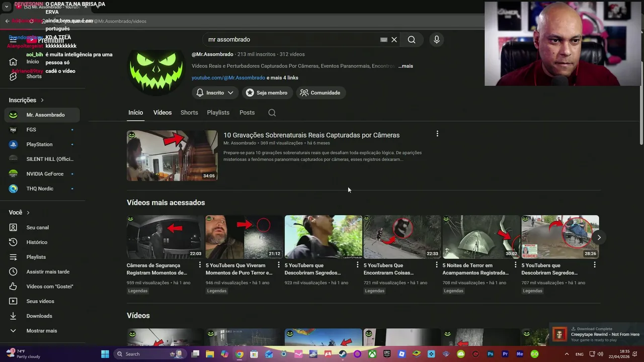Switch to the Posts channel tab
This screenshot has width=644, height=362.
point(247,113)
